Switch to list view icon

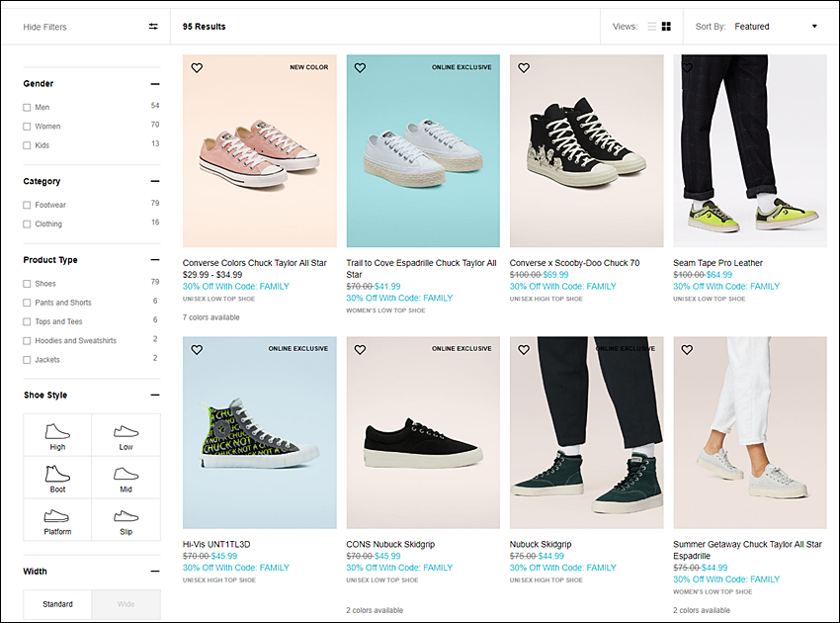[651, 27]
